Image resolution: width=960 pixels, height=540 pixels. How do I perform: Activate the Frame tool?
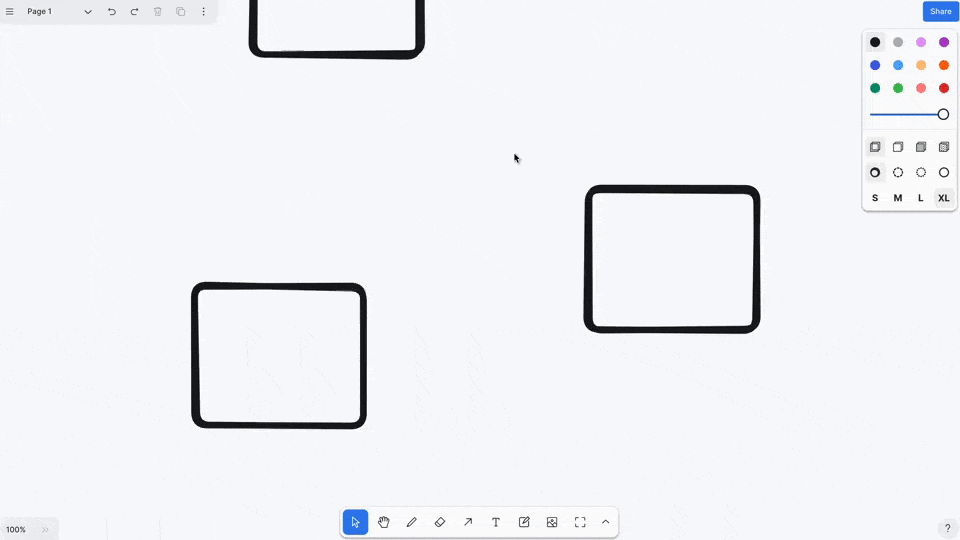pos(580,522)
